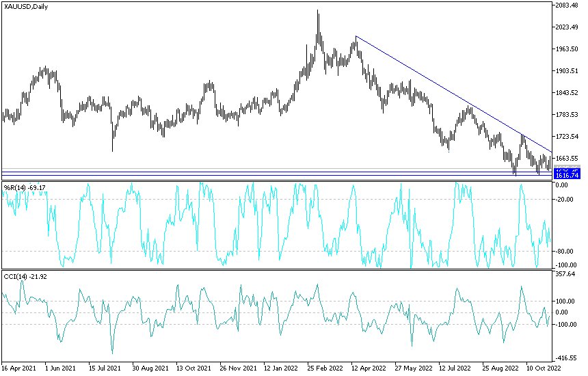Click the 1903.51 price axis label
Viewport: 588px width, 376px height.
point(567,71)
